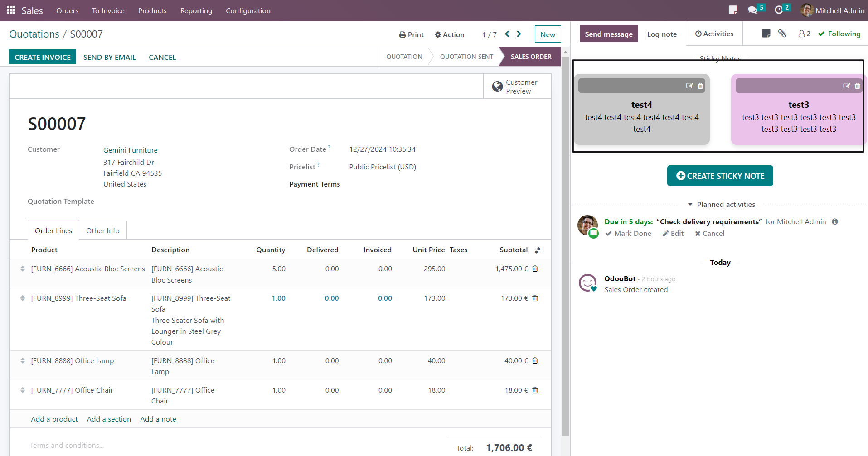Toggle the Following status
Screen dimensions: 868x456
[x=839, y=34]
